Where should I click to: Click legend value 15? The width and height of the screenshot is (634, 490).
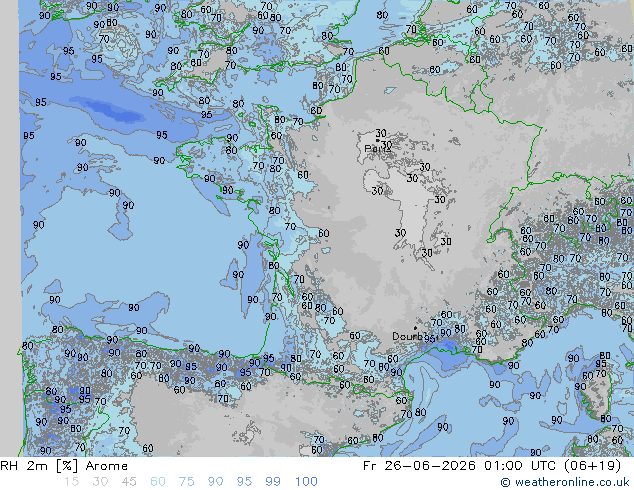pyautogui.click(x=71, y=482)
